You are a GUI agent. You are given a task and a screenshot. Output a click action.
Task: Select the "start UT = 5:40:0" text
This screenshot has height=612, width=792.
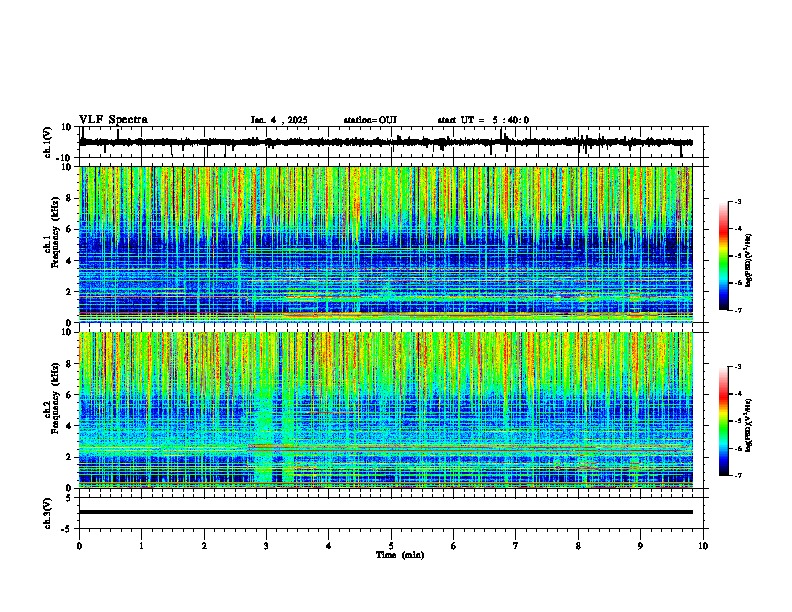tap(483, 120)
